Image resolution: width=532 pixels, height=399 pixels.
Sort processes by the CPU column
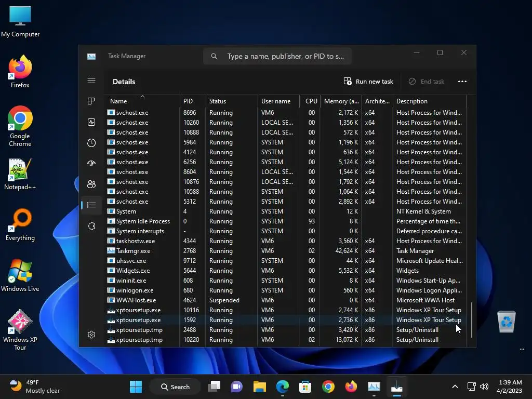pos(310,101)
